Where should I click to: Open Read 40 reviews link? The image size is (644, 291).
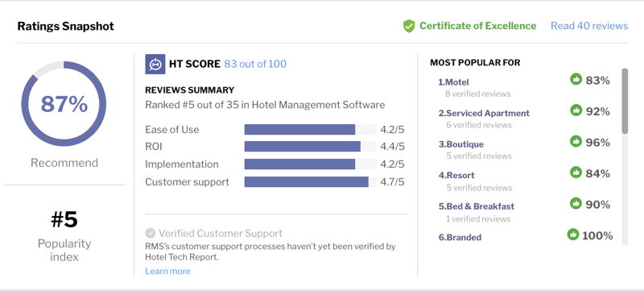pyautogui.click(x=589, y=26)
